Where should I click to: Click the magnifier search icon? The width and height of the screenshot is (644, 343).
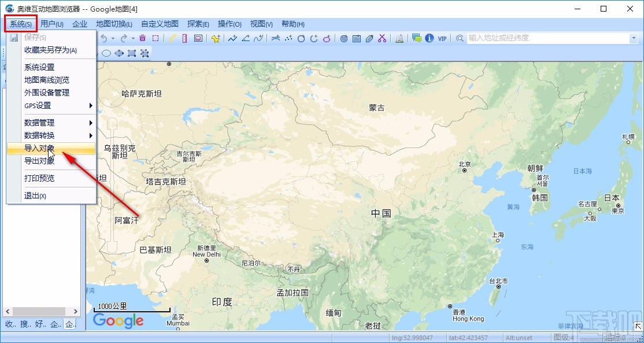pos(459,38)
